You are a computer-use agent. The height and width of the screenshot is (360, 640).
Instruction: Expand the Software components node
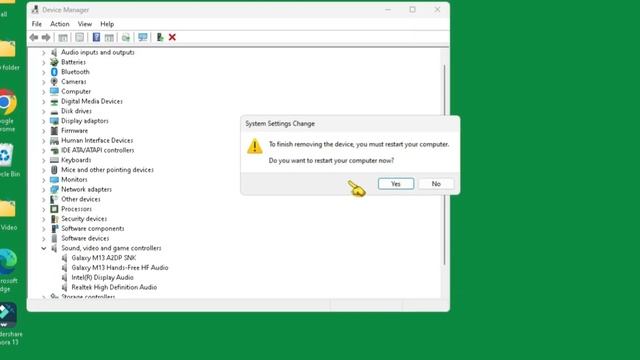click(44, 229)
